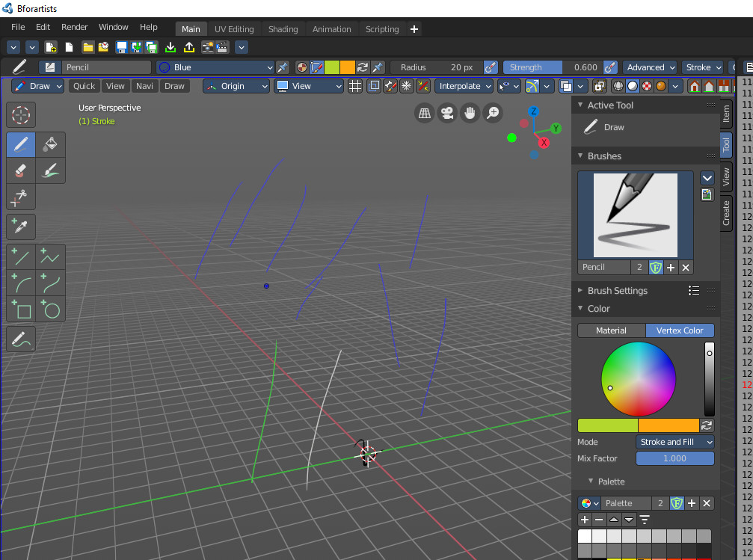Image resolution: width=753 pixels, height=560 pixels.
Task: Adjust the Strength slider
Action: [x=553, y=67]
